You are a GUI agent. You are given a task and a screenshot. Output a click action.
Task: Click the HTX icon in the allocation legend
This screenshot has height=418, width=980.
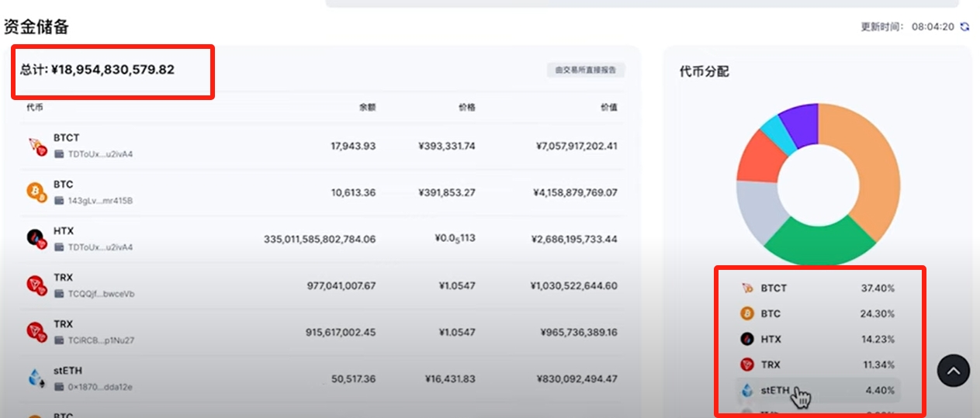coord(747,339)
